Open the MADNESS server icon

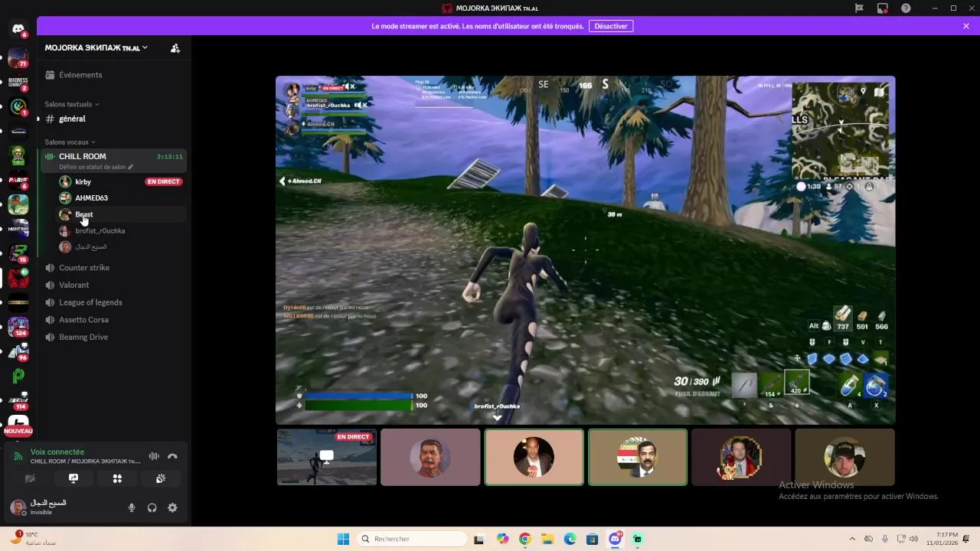click(18, 83)
